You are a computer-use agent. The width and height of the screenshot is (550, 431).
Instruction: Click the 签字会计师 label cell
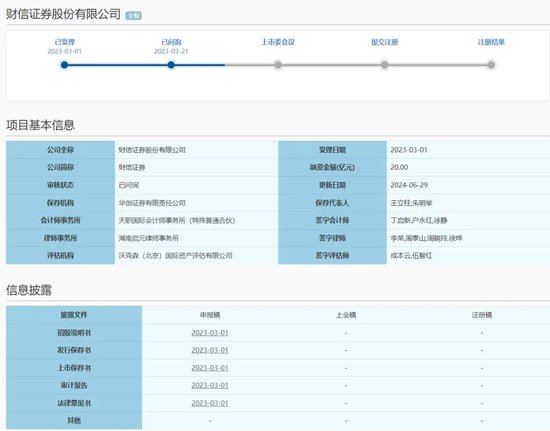[332, 220]
